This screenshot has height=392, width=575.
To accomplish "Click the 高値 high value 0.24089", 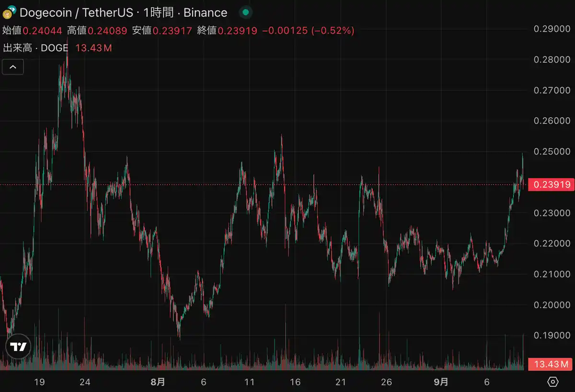I will [x=107, y=31].
